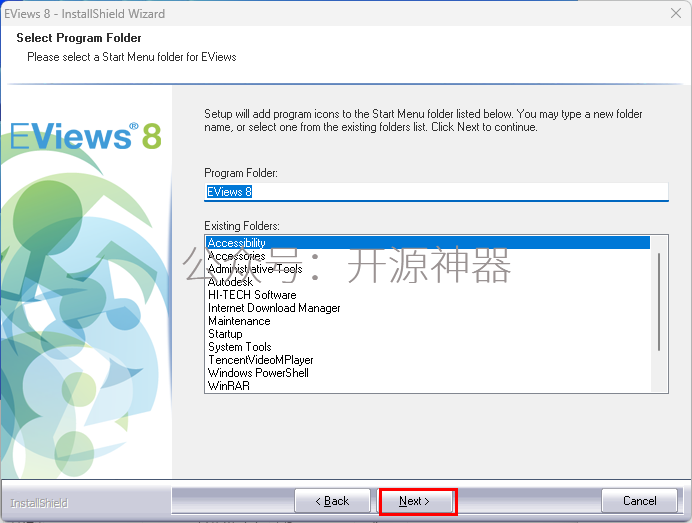Image resolution: width=692 pixels, height=523 pixels.
Task: Select the Autodesk folder entry
Action: (x=230, y=282)
